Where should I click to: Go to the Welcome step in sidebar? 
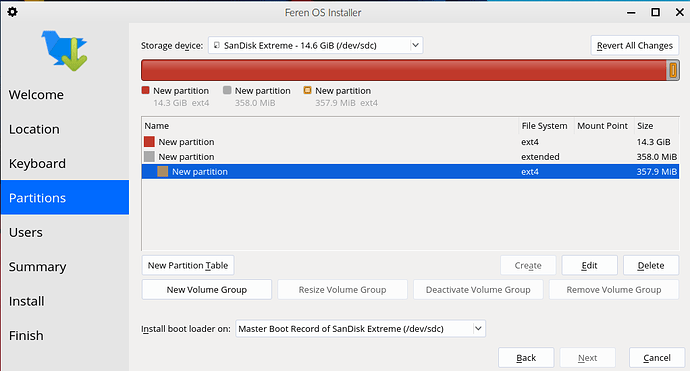point(65,95)
